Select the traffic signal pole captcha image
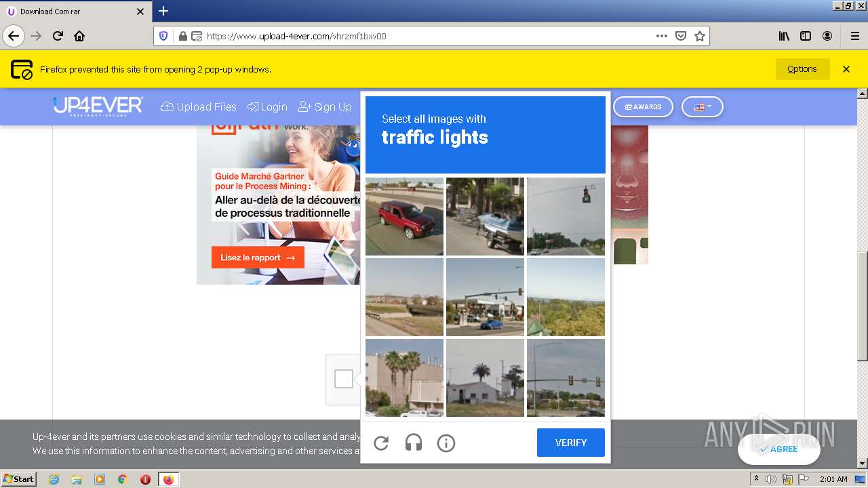The height and width of the screenshot is (488, 868). 566,378
